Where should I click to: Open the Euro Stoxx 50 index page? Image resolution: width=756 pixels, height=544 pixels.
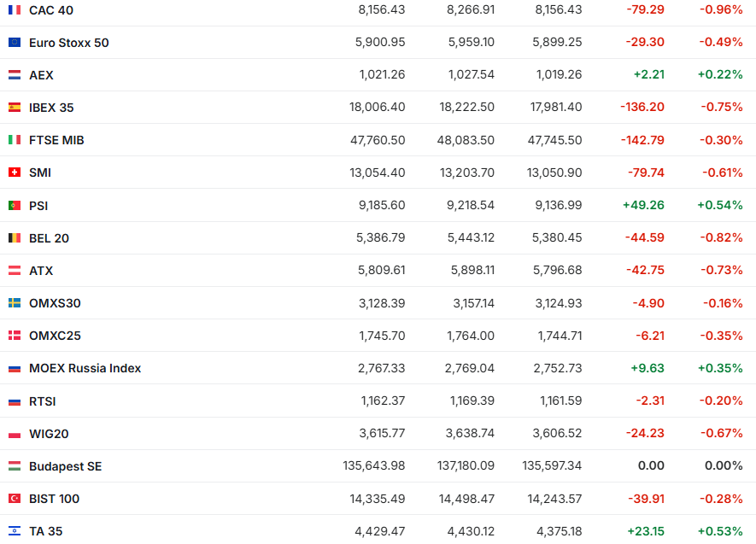69,43
